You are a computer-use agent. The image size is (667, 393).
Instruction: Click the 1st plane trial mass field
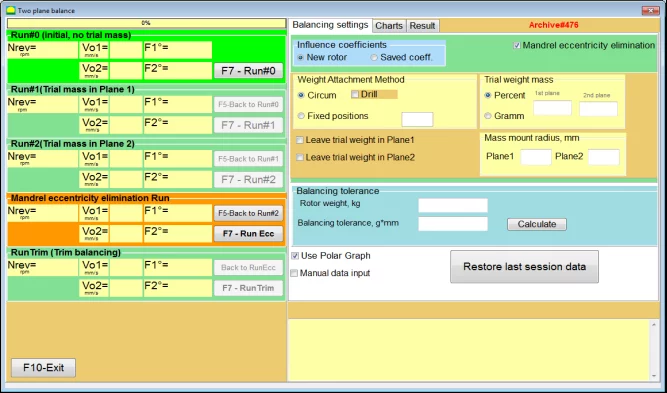pos(553,108)
